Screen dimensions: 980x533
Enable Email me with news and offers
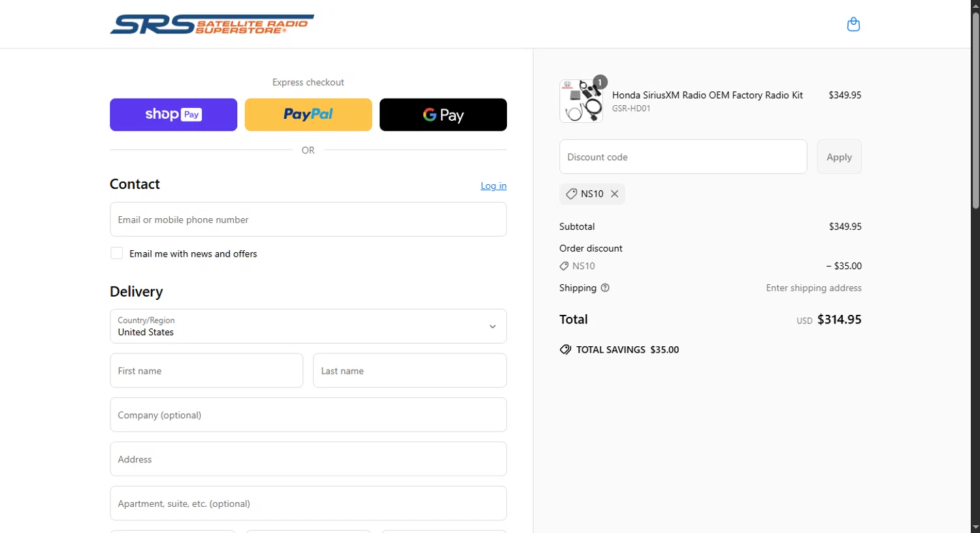tap(117, 253)
